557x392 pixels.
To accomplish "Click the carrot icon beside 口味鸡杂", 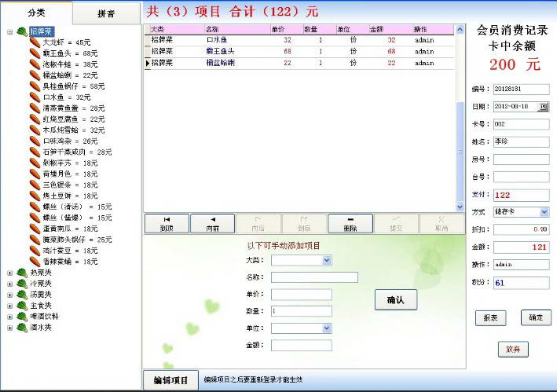I will (35, 141).
